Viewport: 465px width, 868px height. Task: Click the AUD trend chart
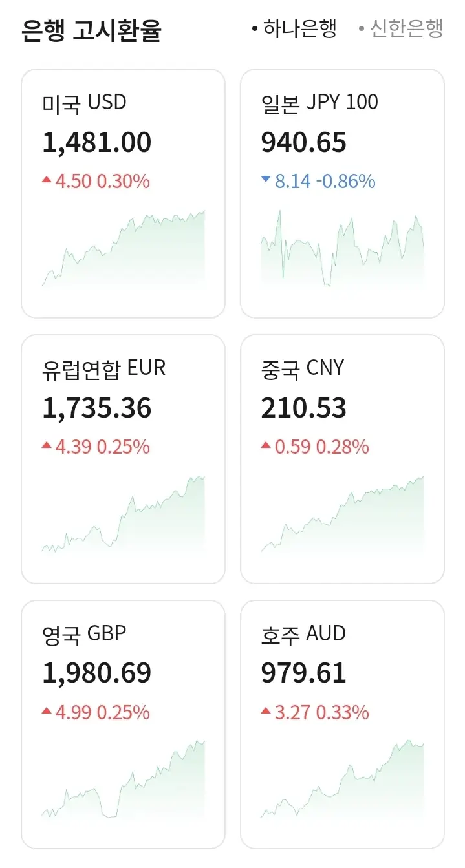point(342,779)
